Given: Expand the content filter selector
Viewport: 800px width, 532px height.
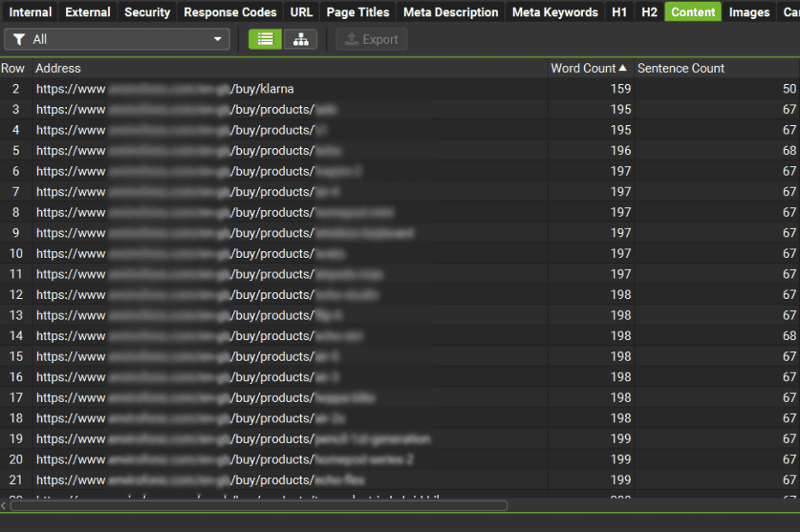Looking at the screenshot, I should (117, 39).
